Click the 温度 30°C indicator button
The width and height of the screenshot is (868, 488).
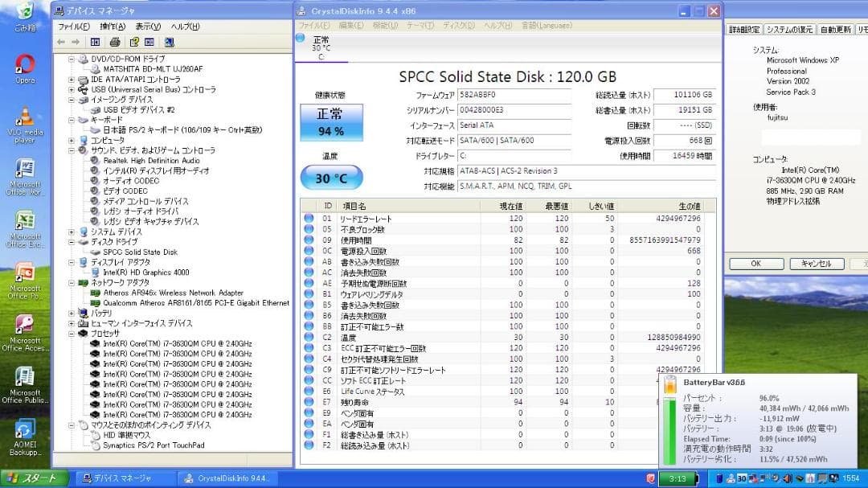(x=331, y=177)
